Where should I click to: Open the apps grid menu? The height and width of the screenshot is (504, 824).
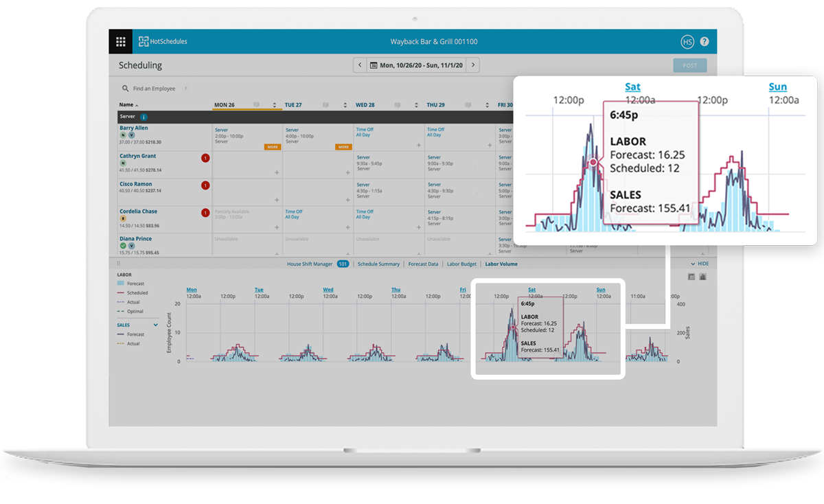pos(121,41)
